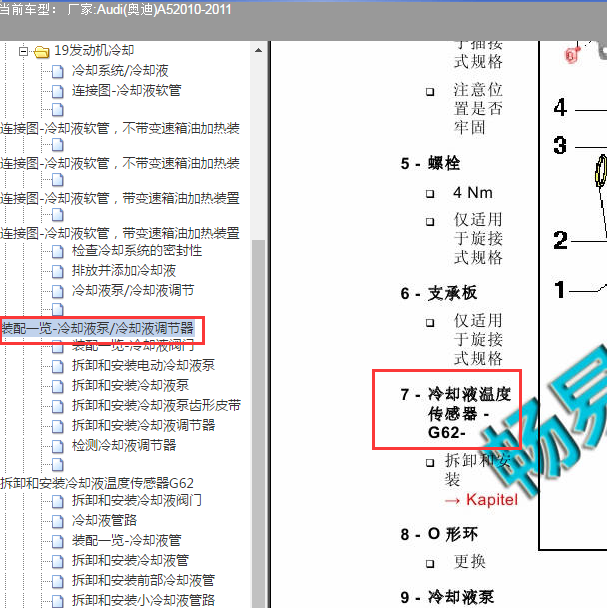Image resolution: width=607 pixels, height=608 pixels.
Task: Open 检查冷却系统的密封性 entry
Action: pos(137,250)
